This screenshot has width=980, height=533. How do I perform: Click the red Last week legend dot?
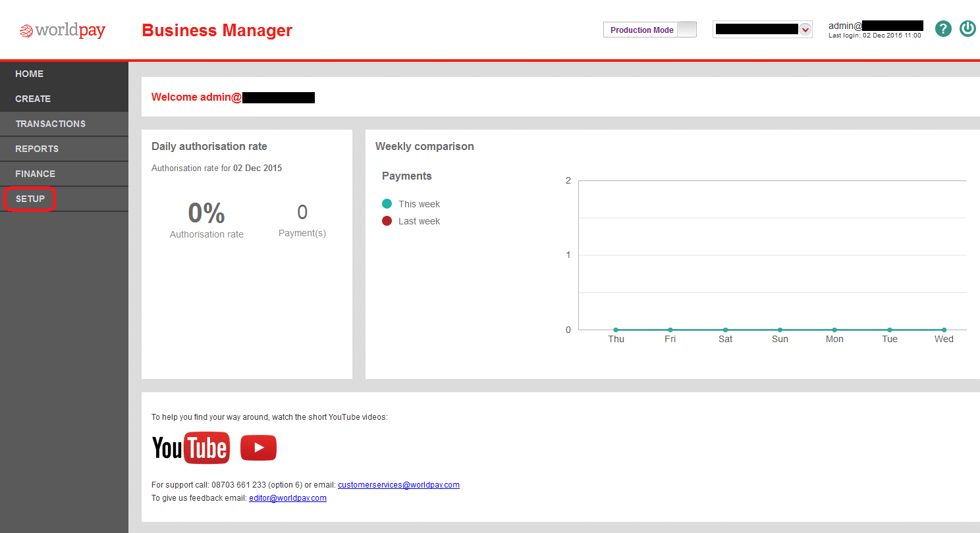pos(387,221)
